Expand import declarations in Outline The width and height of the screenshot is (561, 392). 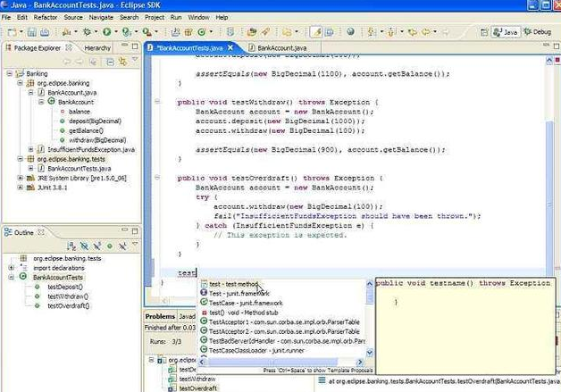(10, 268)
